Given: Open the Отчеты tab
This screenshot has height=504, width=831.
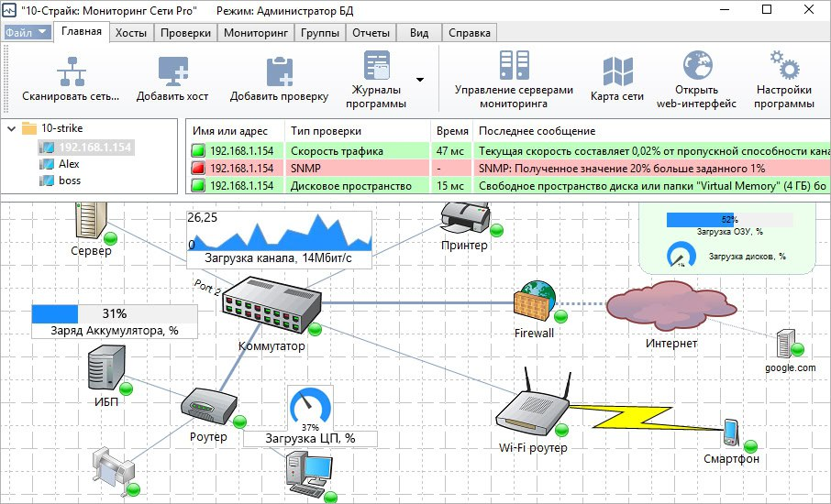Looking at the screenshot, I should [371, 33].
